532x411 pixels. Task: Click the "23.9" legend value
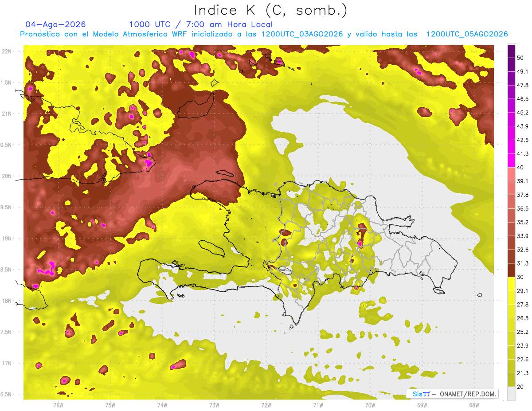(x=523, y=345)
